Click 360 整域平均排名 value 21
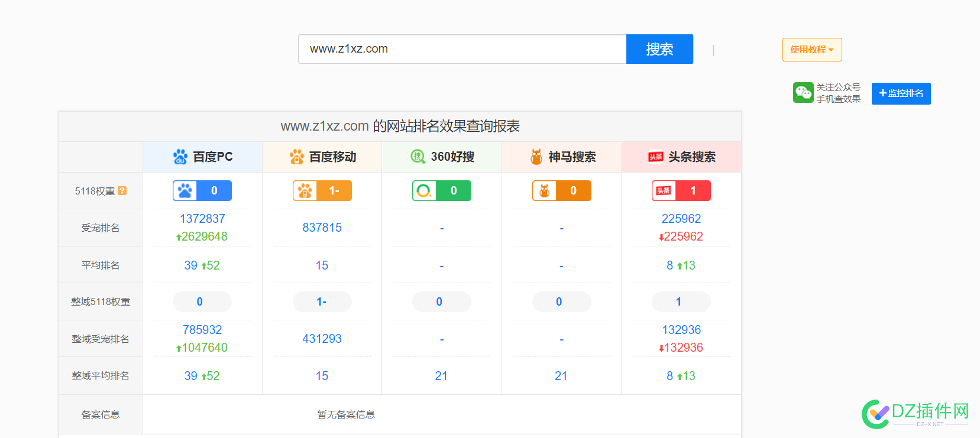Image resolution: width=980 pixels, height=438 pixels. tap(441, 376)
